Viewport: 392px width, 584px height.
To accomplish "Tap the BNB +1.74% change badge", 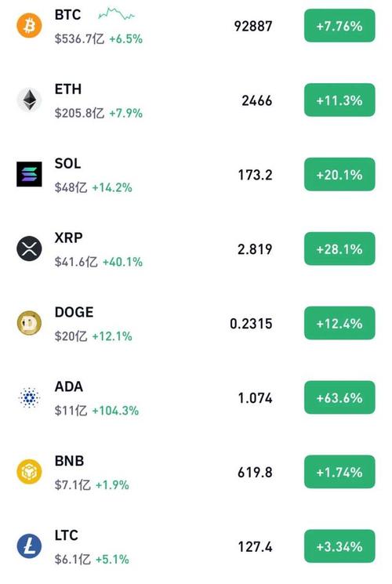I will 339,472.
